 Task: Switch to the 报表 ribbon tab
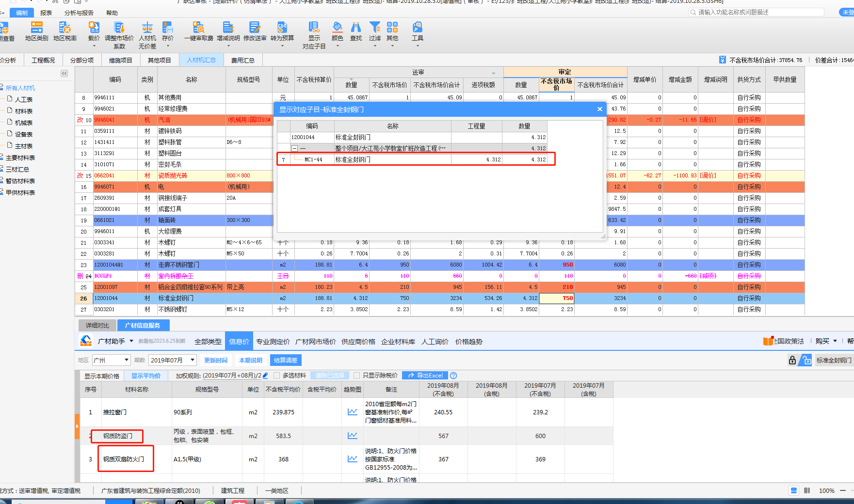click(x=46, y=13)
